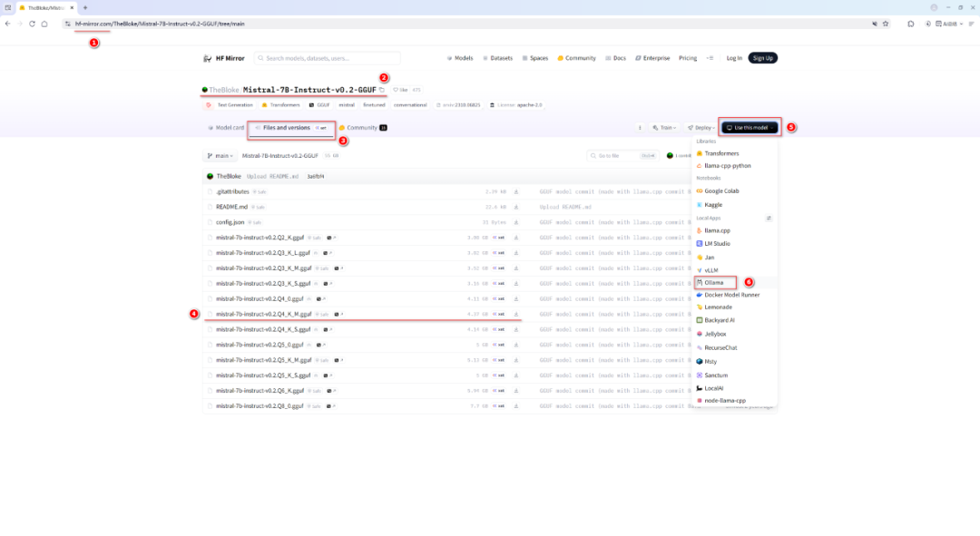The width and height of the screenshot is (980, 536).
Task: Copy the model name with the copy icon
Action: click(382, 90)
